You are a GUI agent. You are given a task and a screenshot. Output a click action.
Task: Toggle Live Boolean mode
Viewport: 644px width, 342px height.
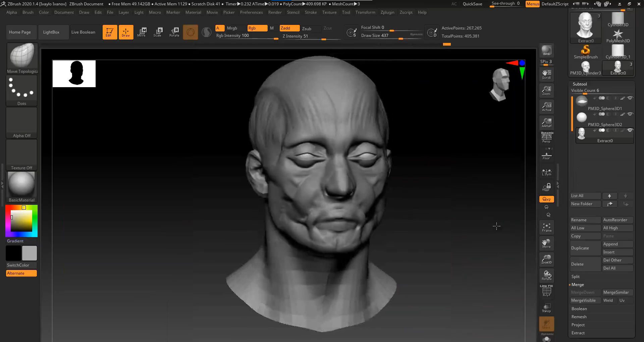click(x=83, y=32)
